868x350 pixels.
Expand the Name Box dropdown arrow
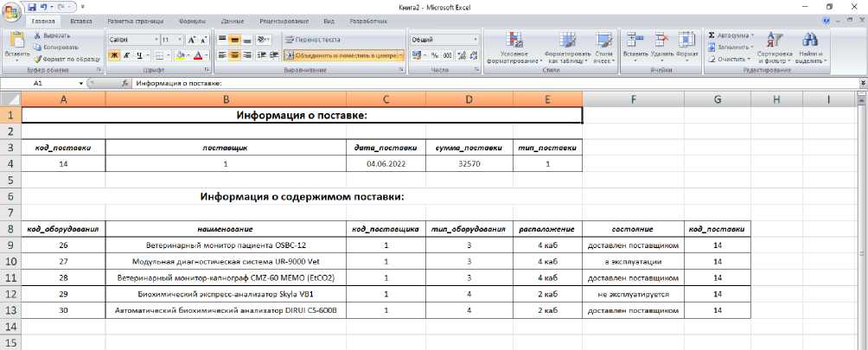81,83
